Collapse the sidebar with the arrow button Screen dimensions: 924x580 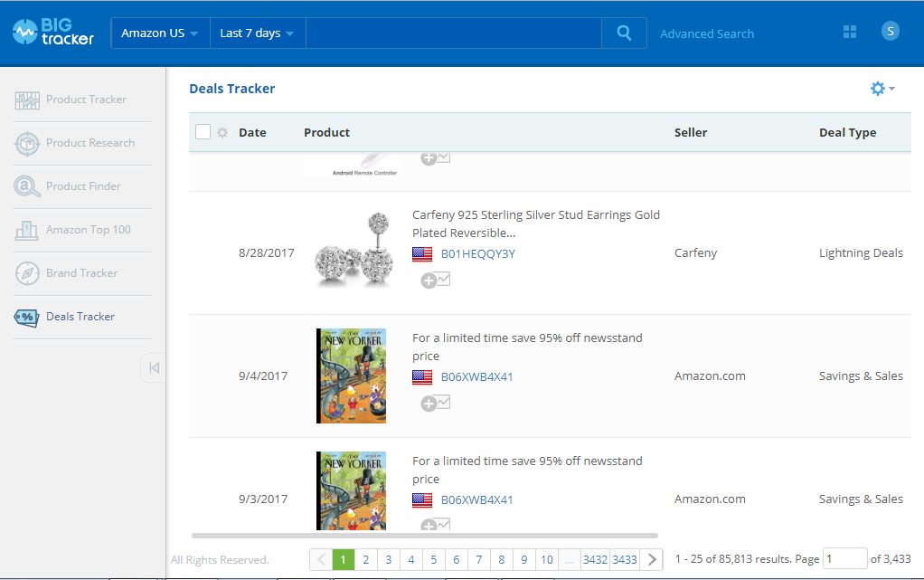click(x=154, y=367)
